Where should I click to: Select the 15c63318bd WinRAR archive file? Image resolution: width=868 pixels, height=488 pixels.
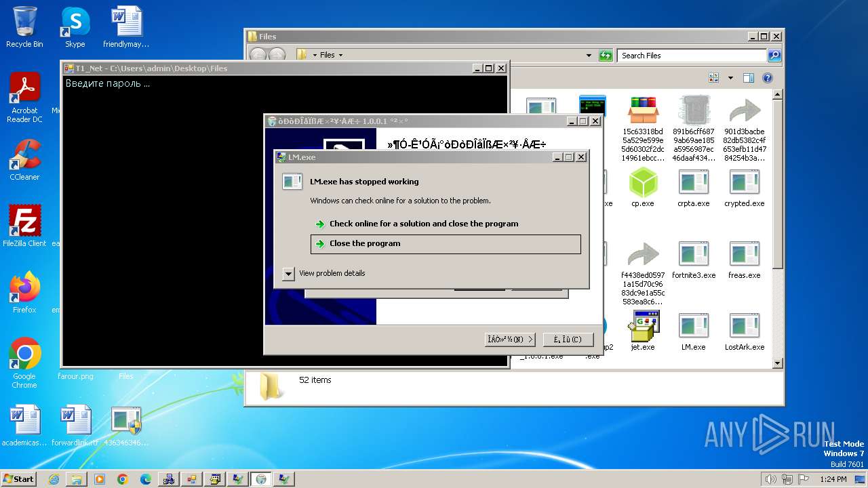(x=643, y=129)
